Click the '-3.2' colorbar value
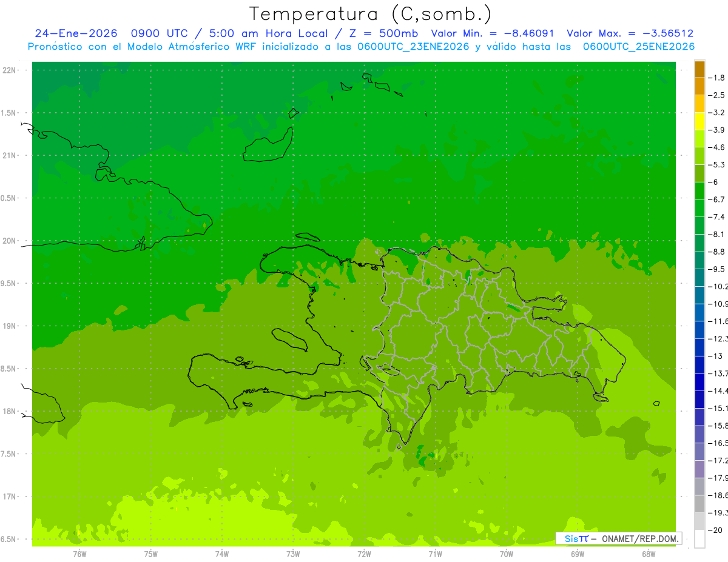 tap(716, 113)
